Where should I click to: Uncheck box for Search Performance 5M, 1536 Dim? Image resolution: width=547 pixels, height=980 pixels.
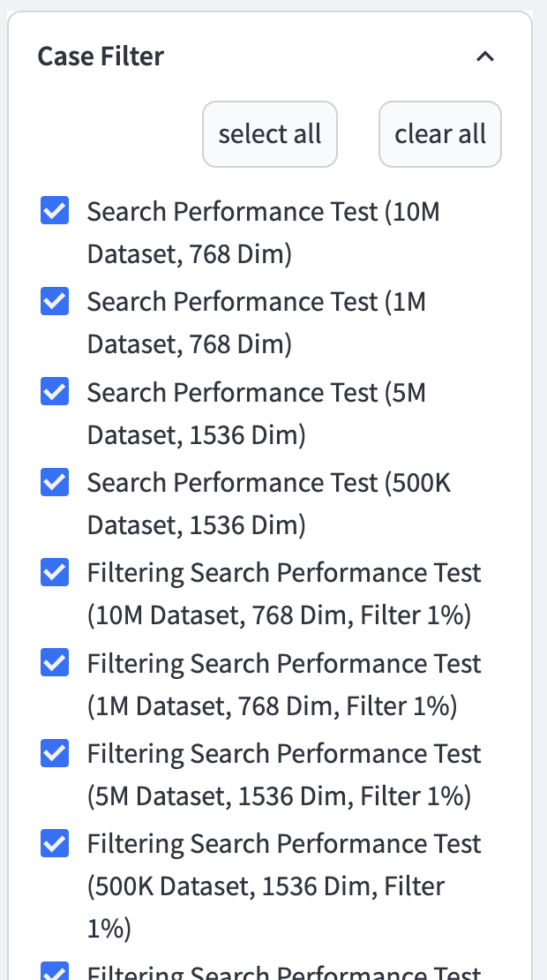click(x=55, y=392)
